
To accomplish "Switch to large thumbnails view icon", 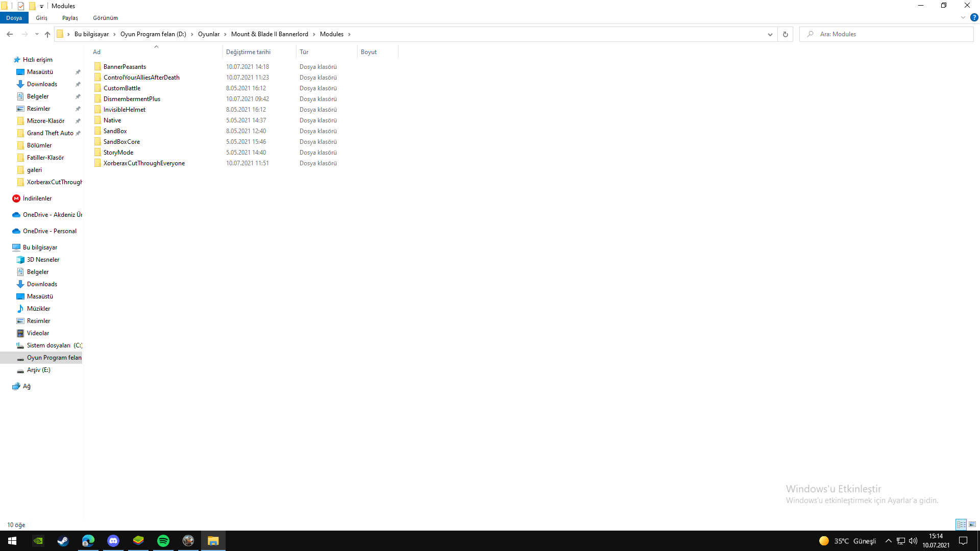I will point(972,524).
